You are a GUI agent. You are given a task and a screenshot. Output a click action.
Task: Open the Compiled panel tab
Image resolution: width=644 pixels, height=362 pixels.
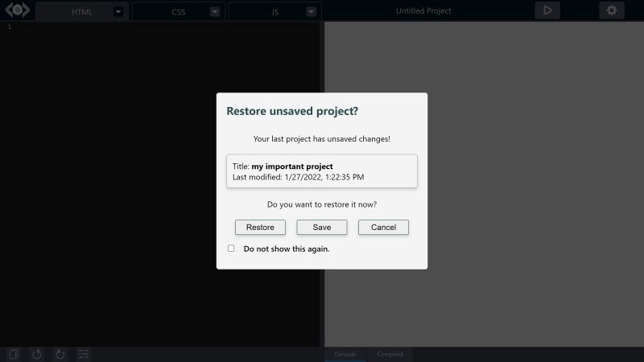pos(390,354)
